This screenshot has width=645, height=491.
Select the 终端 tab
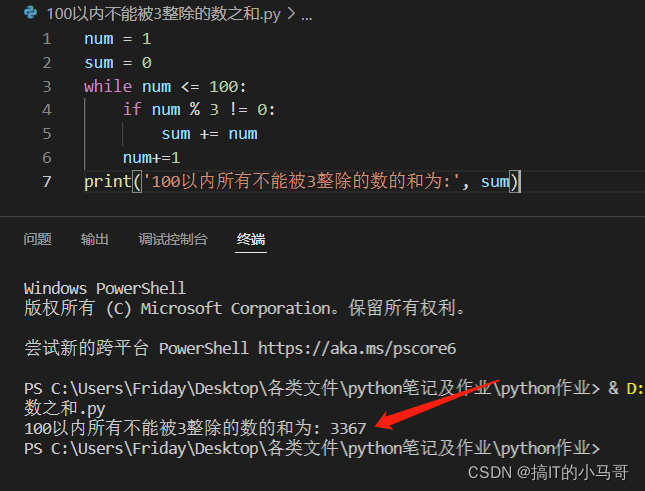pyautogui.click(x=251, y=239)
